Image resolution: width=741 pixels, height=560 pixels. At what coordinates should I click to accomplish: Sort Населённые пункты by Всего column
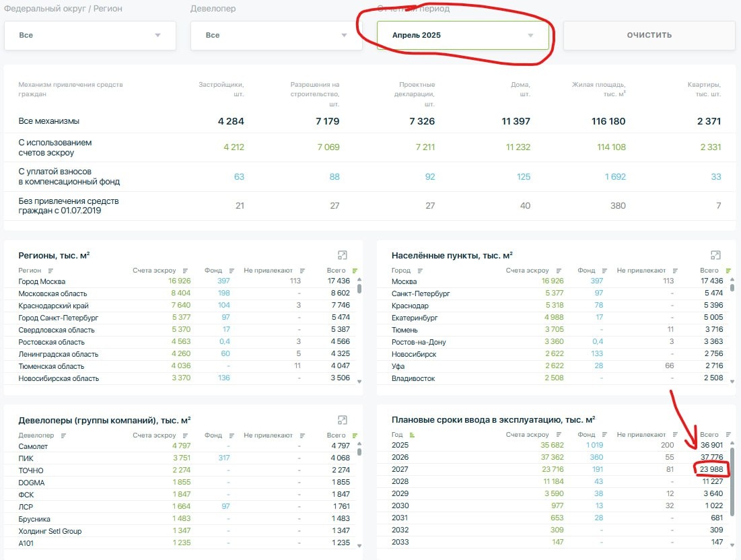pos(728,271)
